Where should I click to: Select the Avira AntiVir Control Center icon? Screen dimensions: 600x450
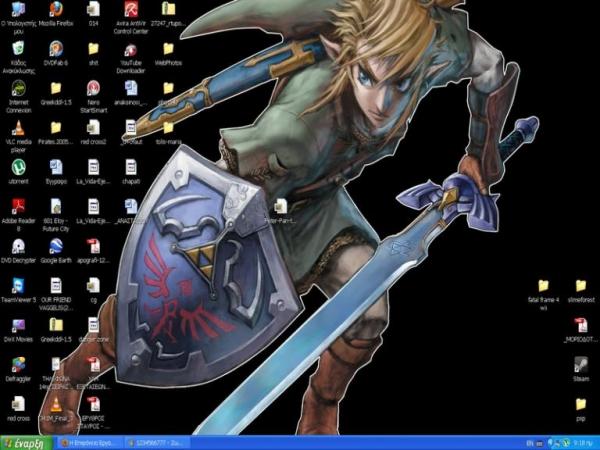click(130, 10)
